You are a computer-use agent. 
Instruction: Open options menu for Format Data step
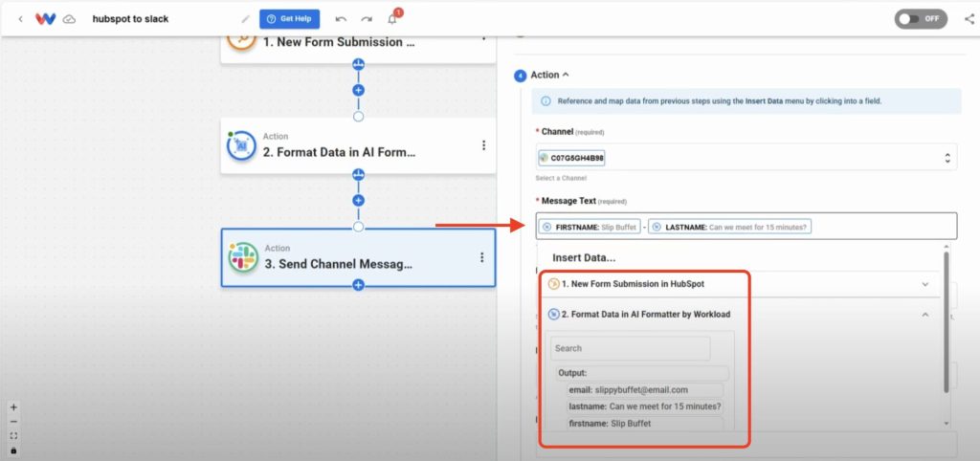tap(483, 145)
